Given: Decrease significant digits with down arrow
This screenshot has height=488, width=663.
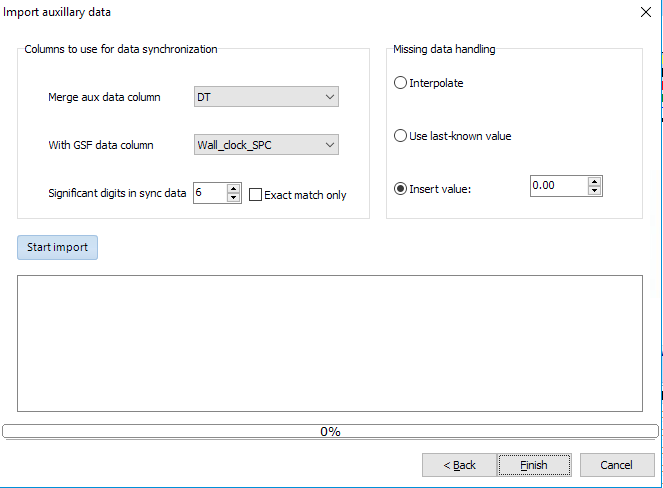Looking at the screenshot, I should tap(233, 199).
